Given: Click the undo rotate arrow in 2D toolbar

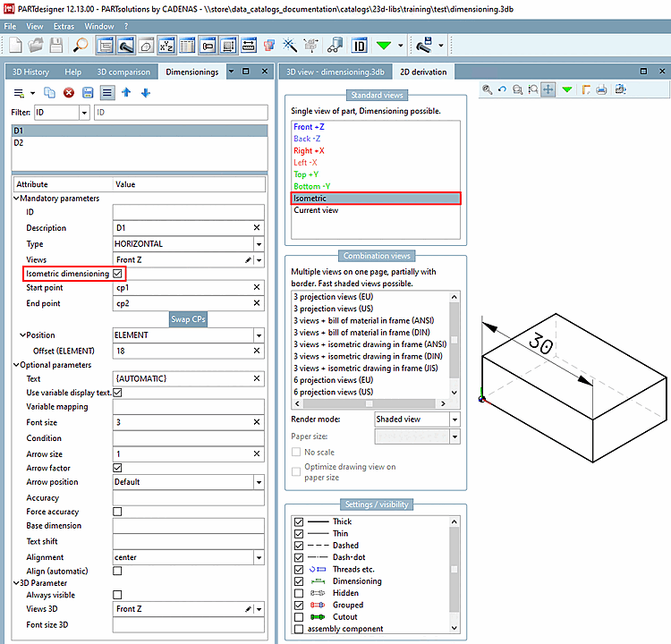Looking at the screenshot, I should click(502, 89).
